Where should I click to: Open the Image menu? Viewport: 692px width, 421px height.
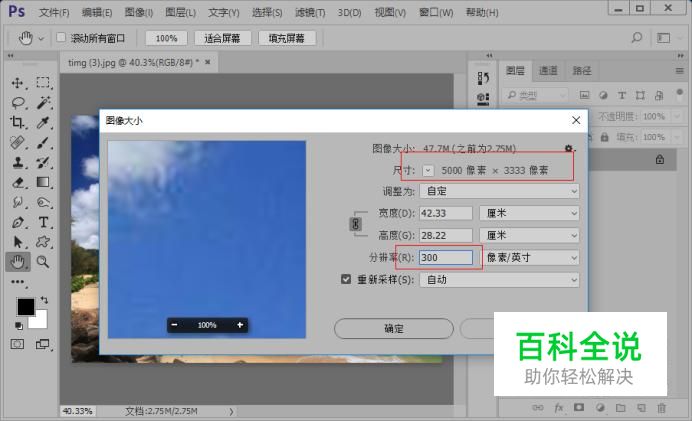139,12
